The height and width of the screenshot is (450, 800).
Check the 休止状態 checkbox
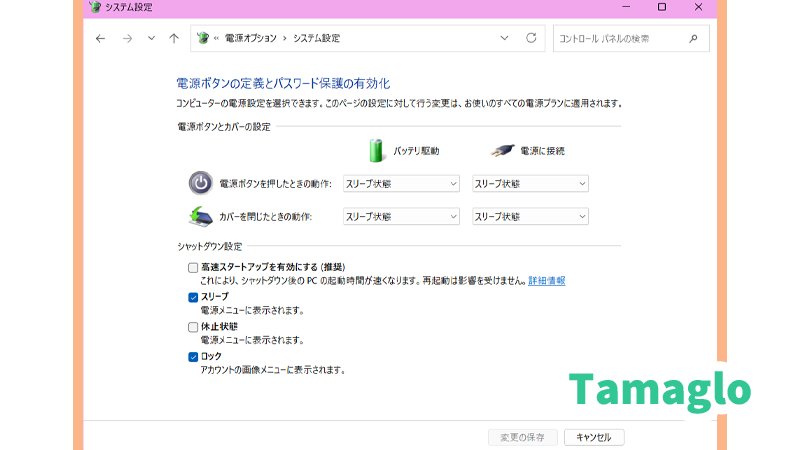(193, 327)
